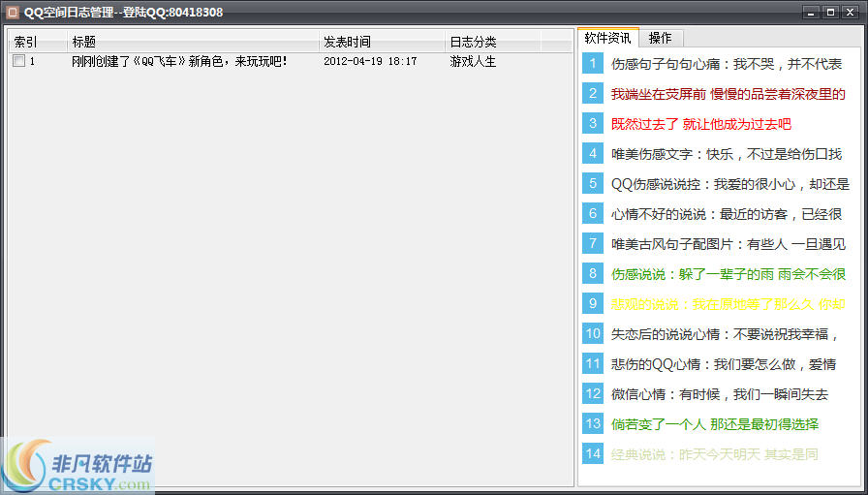Switch to the 操作 tab
Viewport: 868px width, 495px height.
tap(661, 38)
